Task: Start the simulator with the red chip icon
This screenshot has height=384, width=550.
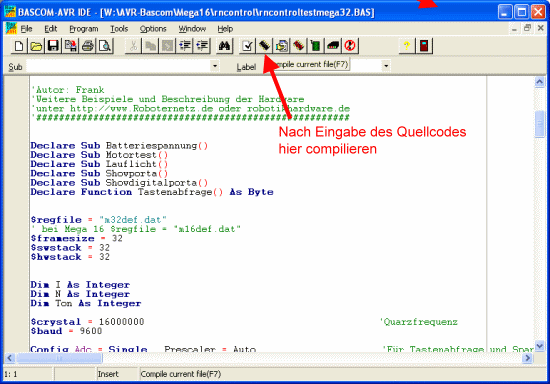Action: click(299, 46)
